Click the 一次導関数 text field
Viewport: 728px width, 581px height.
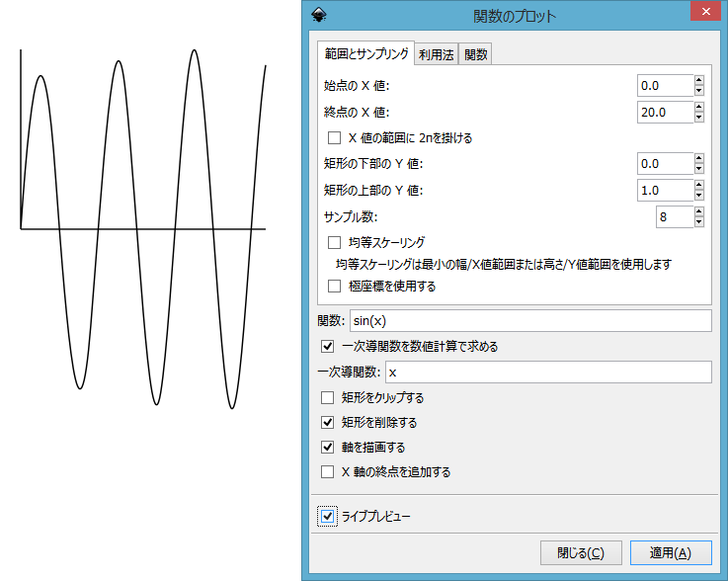point(547,373)
